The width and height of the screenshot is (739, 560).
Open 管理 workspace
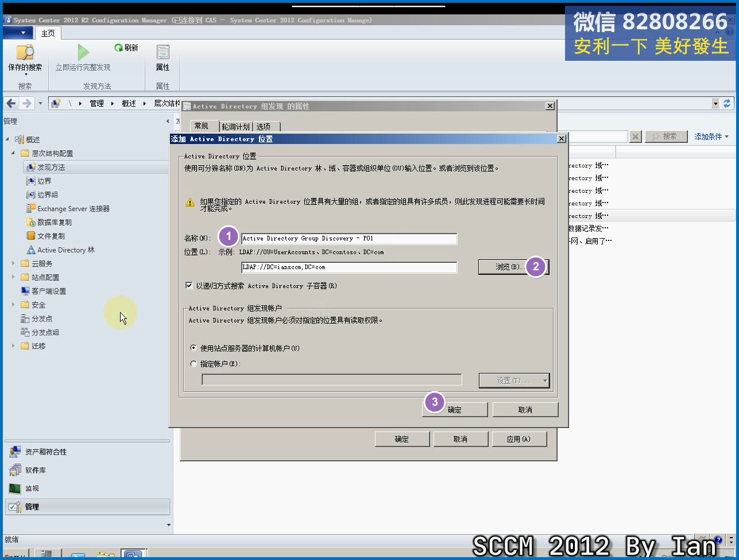[88, 507]
